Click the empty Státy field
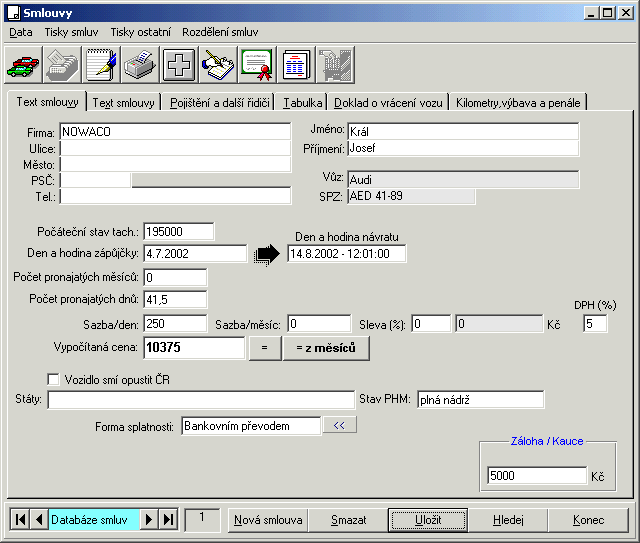Image resolution: width=640 pixels, height=543 pixels. tap(201, 399)
